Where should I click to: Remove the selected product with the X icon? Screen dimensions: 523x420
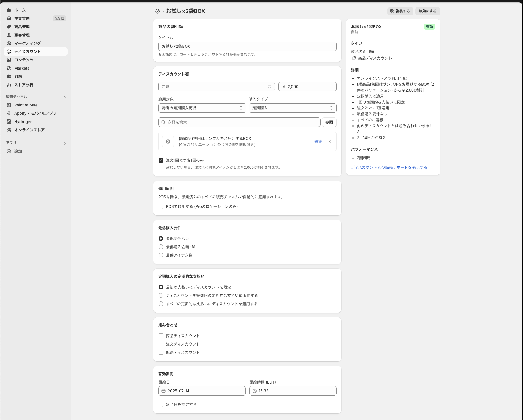330,141
